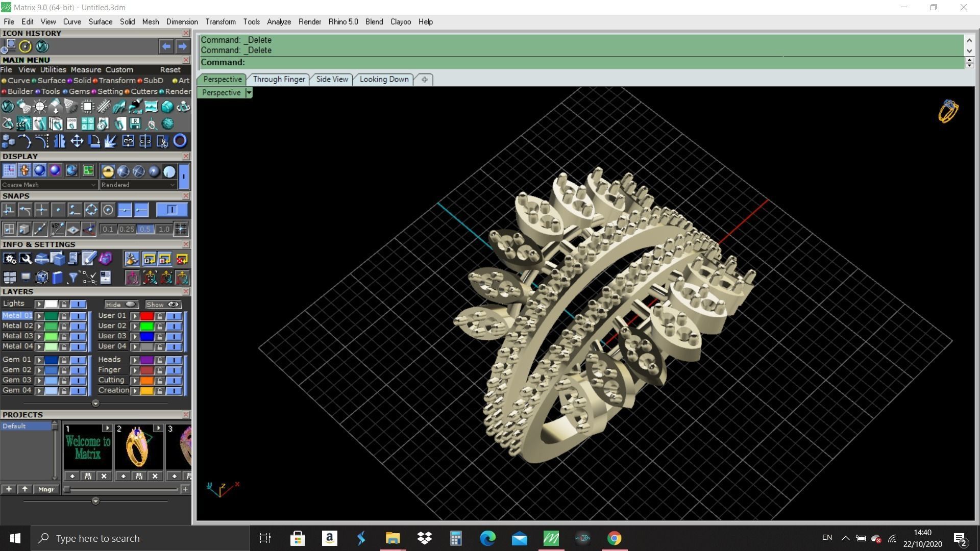Toggle the Center circle object snap

coord(108,210)
